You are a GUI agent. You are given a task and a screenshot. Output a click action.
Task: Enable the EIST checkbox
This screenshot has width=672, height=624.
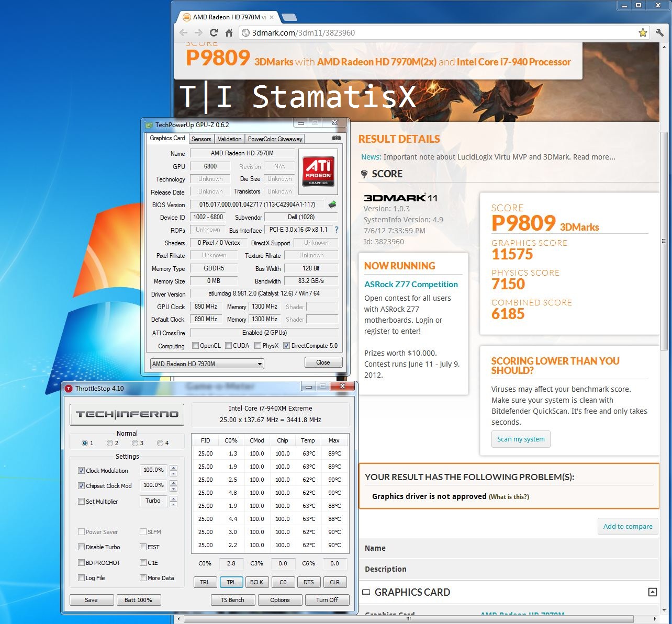(x=143, y=547)
